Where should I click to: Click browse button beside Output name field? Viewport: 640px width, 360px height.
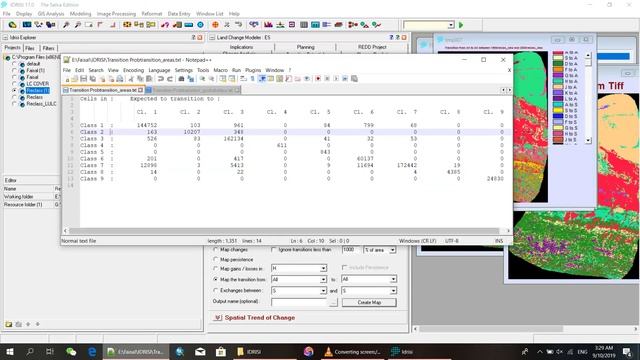tap(333, 302)
